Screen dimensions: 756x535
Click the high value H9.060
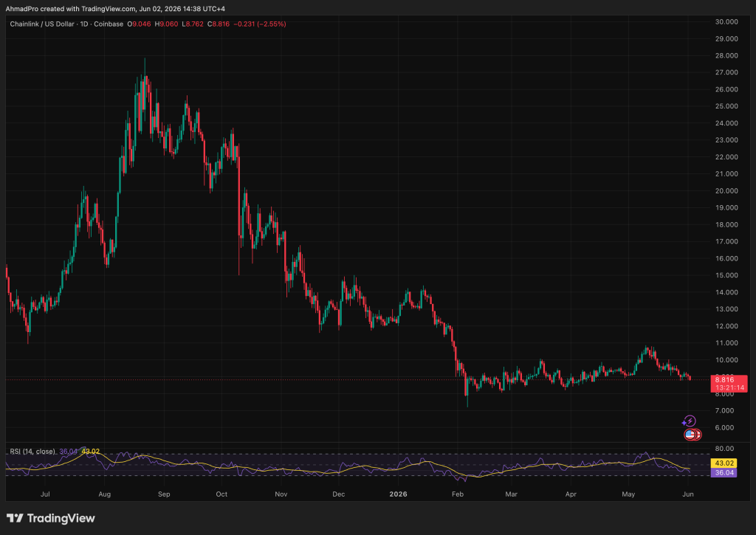[166, 24]
